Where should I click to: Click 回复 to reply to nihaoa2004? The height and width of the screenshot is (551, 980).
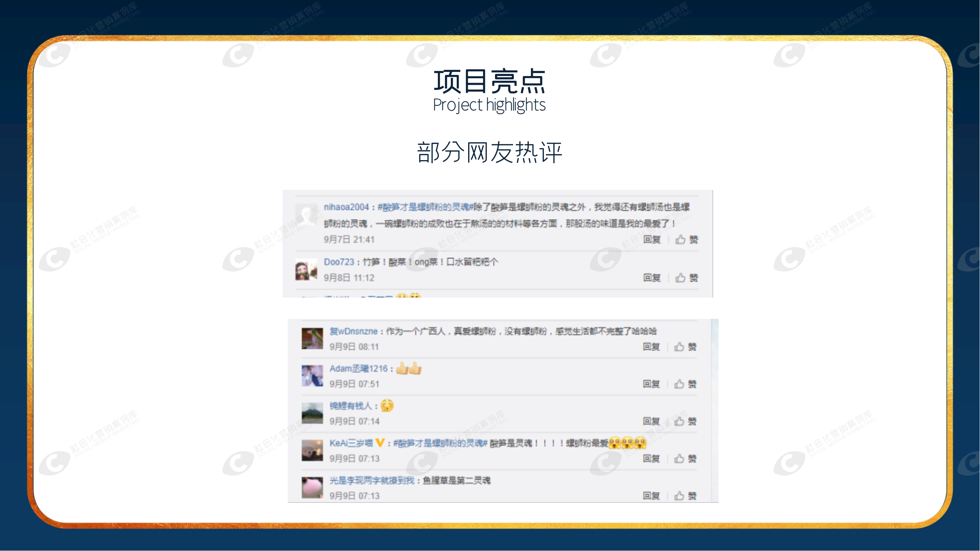pos(652,240)
